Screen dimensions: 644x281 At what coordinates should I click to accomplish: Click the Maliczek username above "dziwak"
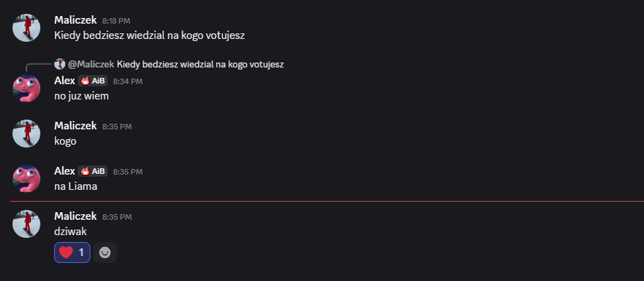point(75,216)
